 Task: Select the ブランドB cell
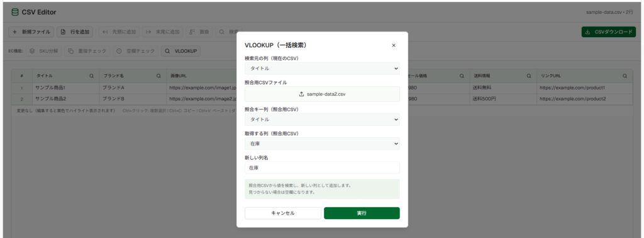pyautogui.click(x=133, y=99)
